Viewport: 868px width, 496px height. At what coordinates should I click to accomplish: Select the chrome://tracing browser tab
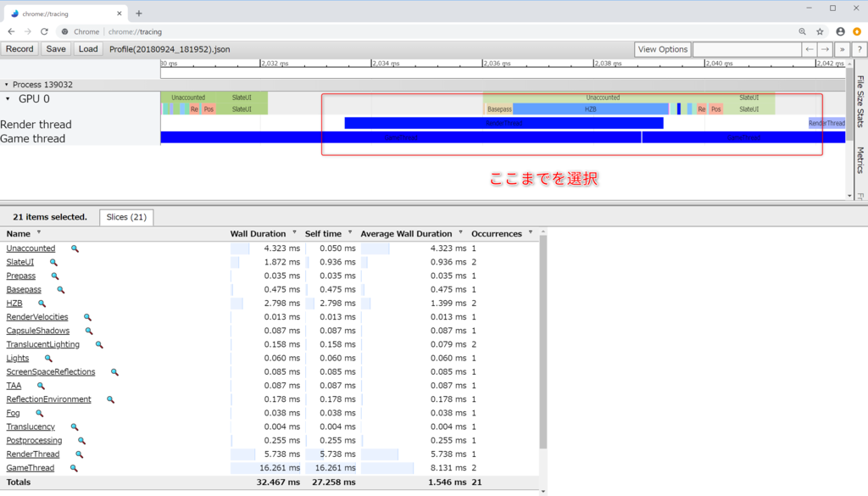pos(65,14)
